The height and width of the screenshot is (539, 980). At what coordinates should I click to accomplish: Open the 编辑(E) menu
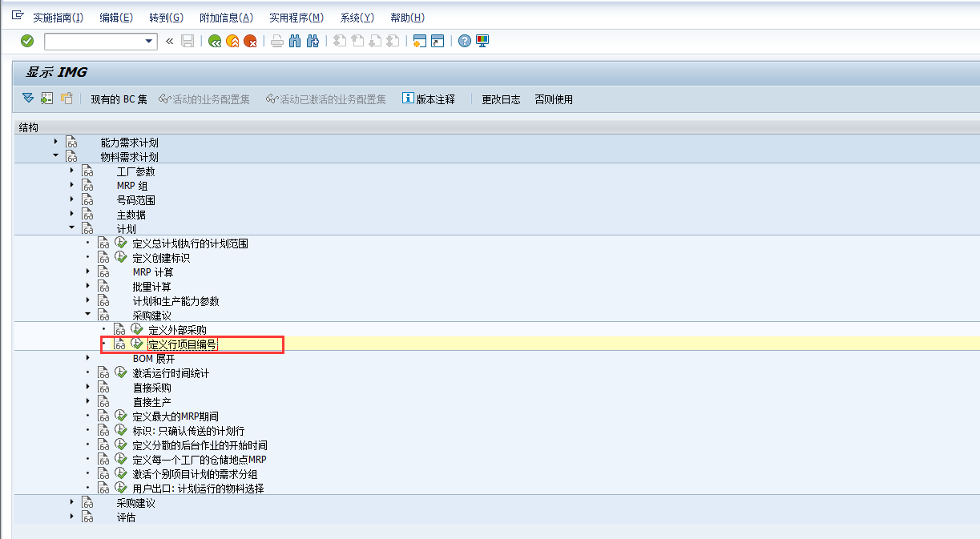click(116, 18)
